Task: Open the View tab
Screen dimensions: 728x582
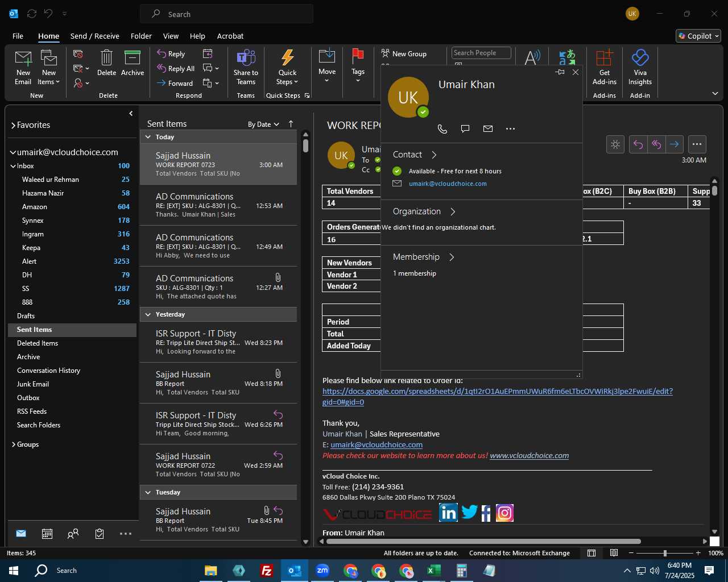Action: (x=171, y=36)
